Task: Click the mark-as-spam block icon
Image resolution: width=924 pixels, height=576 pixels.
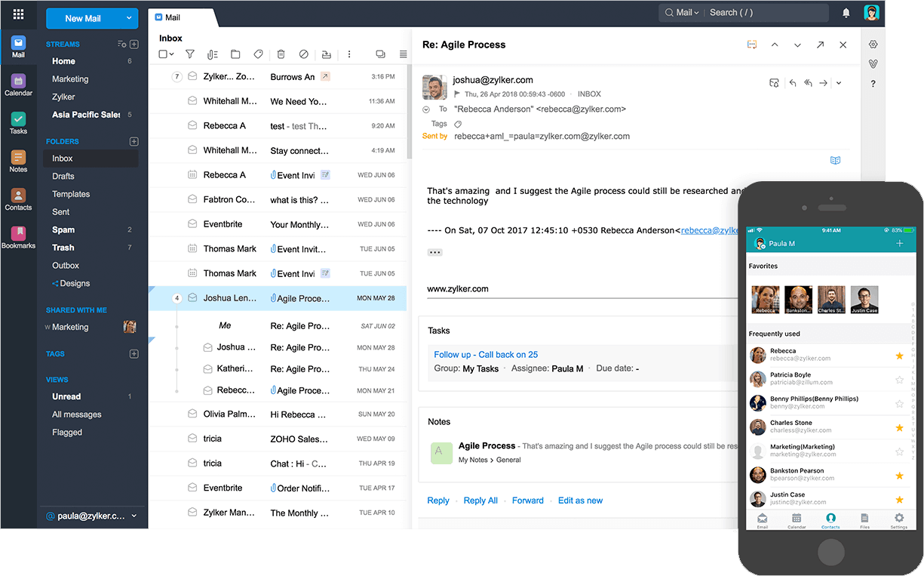Action: click(303, 54)
